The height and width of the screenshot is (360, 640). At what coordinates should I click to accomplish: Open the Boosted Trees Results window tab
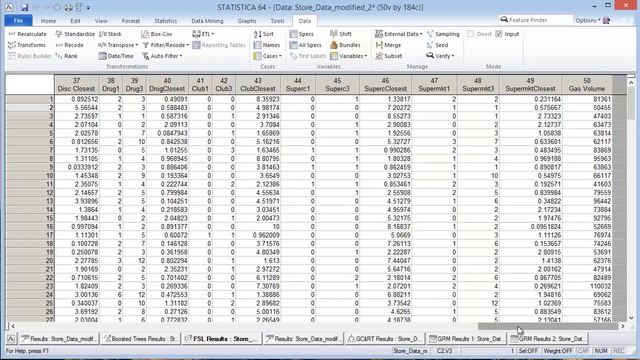141,338
